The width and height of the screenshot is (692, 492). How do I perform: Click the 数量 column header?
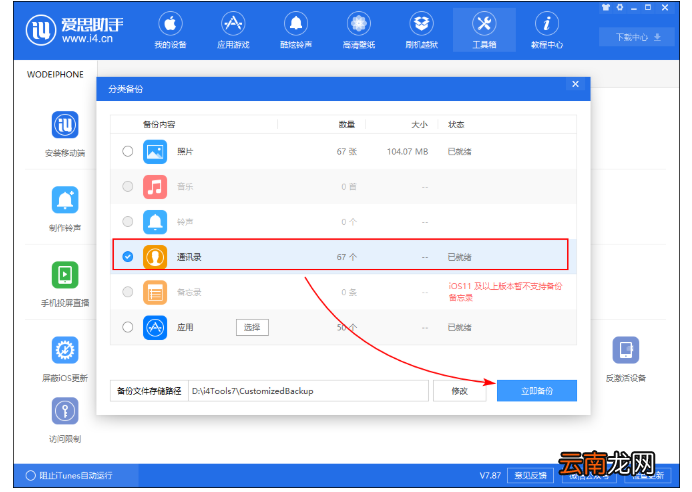tap(346, 124)
